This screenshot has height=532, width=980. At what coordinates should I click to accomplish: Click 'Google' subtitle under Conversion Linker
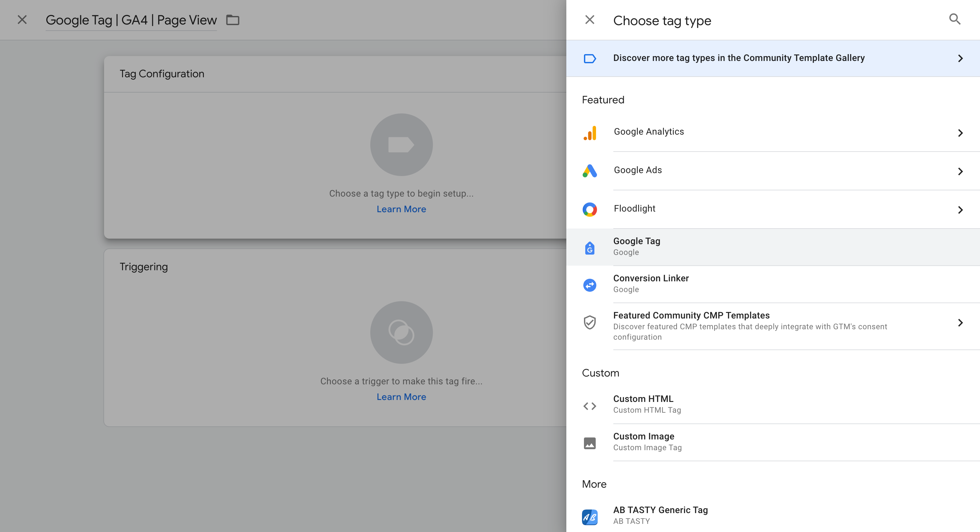(x=626, y=289)
